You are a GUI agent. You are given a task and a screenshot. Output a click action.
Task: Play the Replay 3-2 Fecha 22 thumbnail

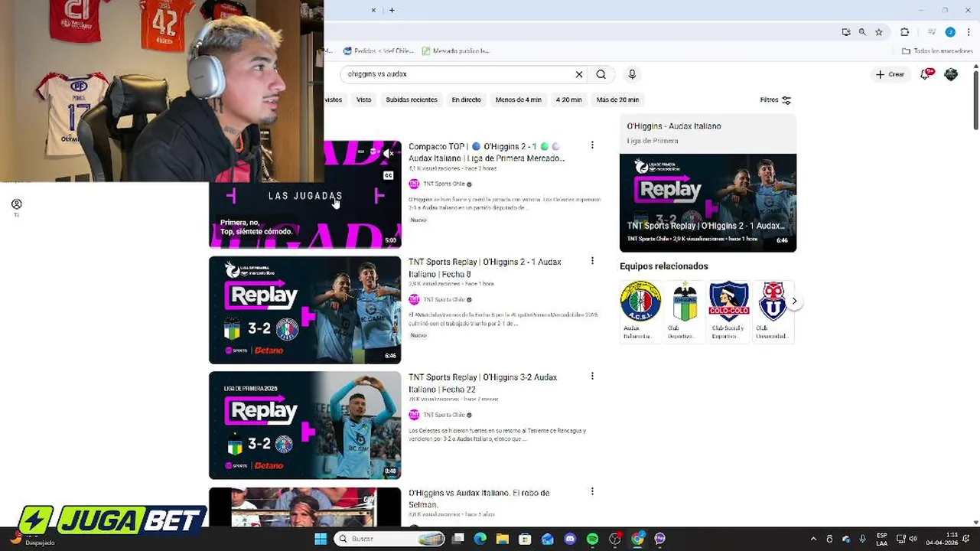tap(305, 425)
